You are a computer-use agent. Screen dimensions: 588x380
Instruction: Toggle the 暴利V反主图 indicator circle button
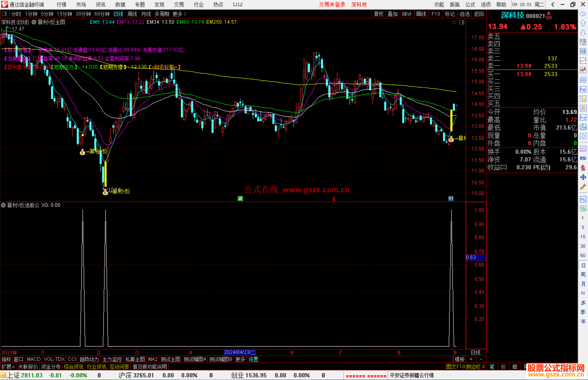[34, 22]
